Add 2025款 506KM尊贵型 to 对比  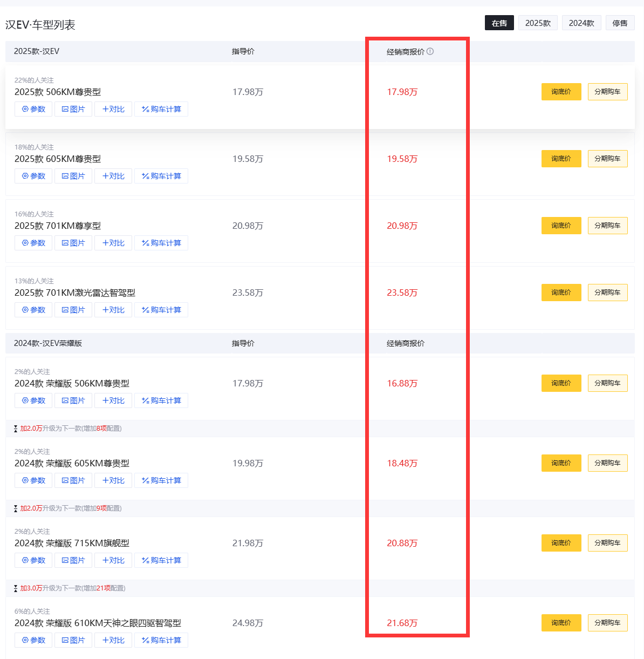point(113,109)
